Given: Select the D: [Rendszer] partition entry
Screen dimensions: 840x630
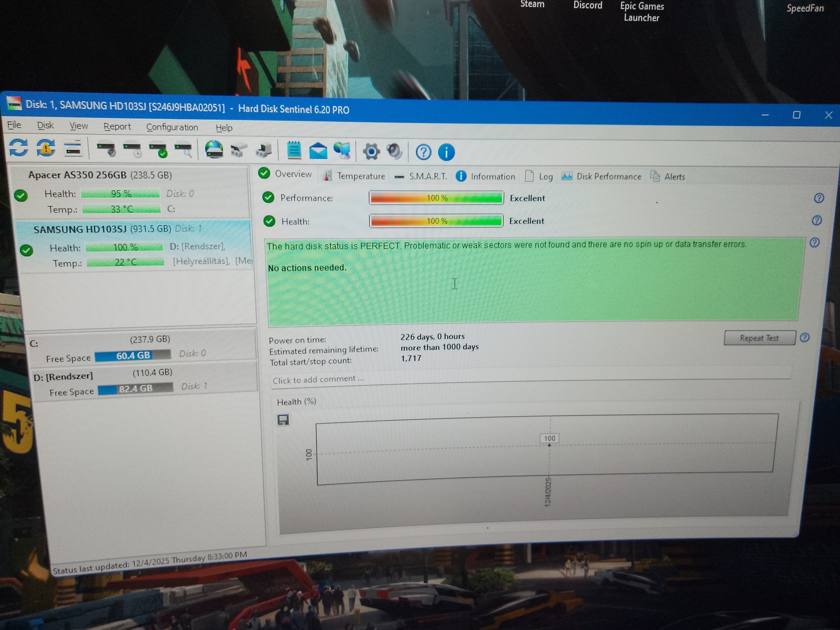Looking at the screenshot, I should tap(145, 382).
